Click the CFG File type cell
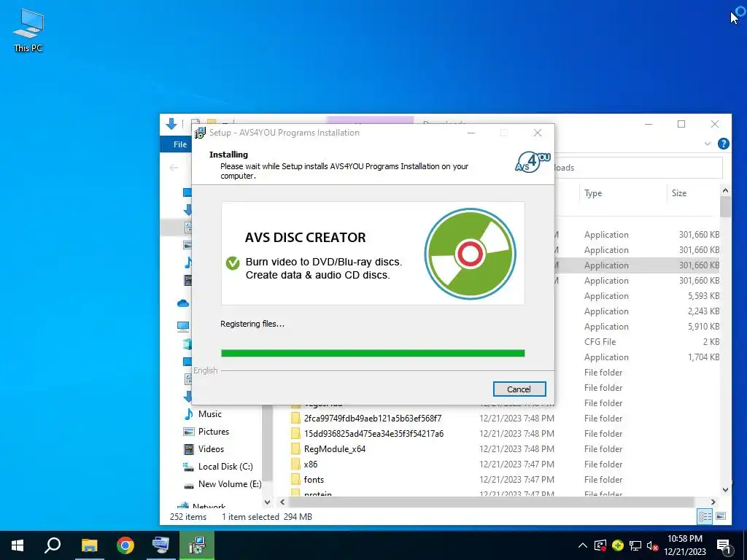The height and width of the screenshot is (560, 747). [x=600, y=341]
